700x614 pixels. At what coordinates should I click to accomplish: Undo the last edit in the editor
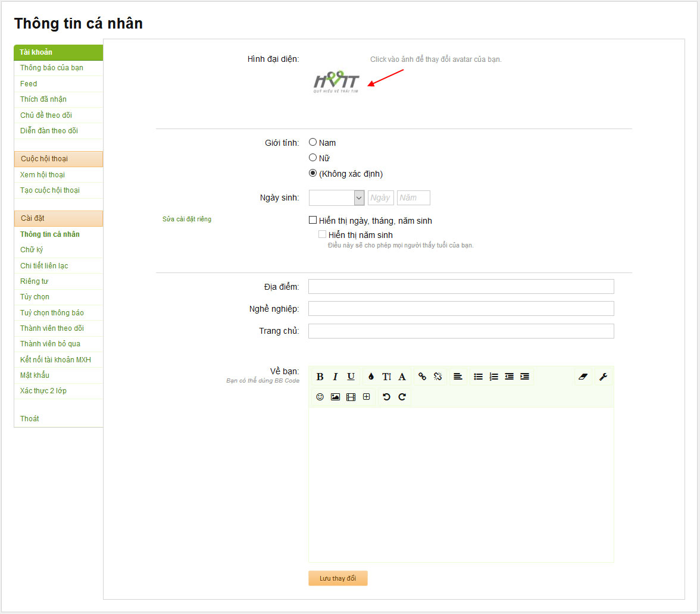(386, 397)
